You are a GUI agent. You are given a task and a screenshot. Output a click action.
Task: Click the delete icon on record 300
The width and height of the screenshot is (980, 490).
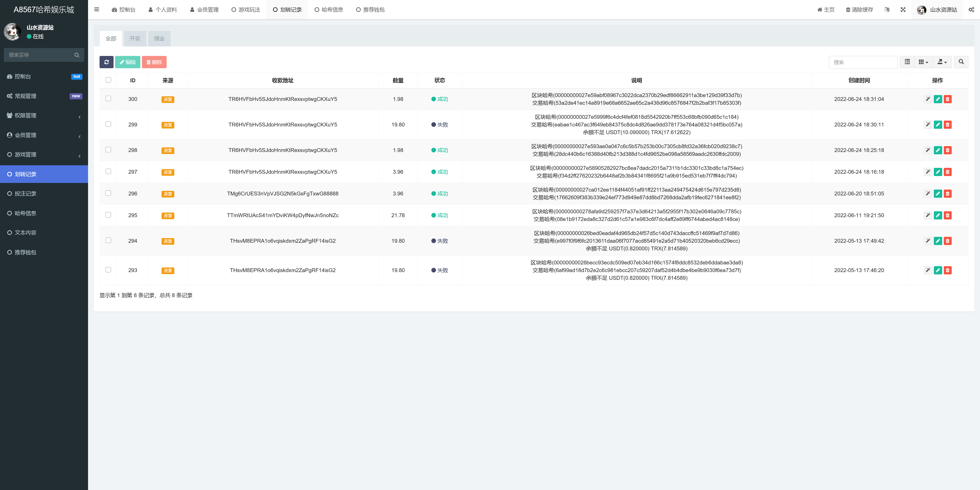(948, 99)
